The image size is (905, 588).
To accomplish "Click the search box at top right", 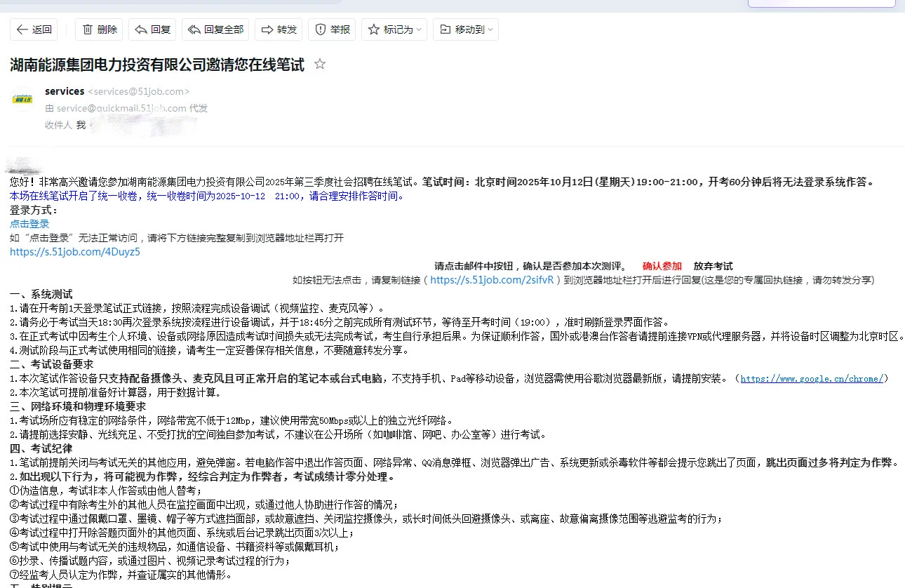I will click(x=821, y=4).
